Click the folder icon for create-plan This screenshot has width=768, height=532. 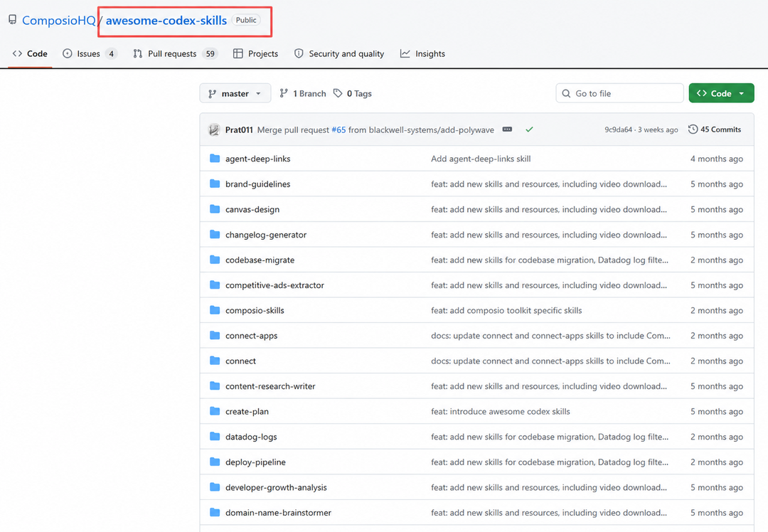(215, 411)
